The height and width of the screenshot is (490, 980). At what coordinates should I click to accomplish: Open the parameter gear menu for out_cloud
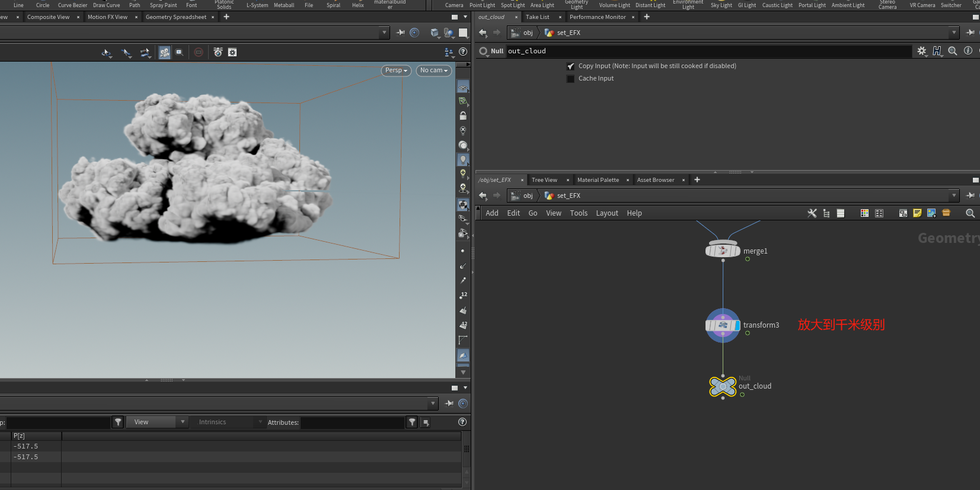(921, 51)
